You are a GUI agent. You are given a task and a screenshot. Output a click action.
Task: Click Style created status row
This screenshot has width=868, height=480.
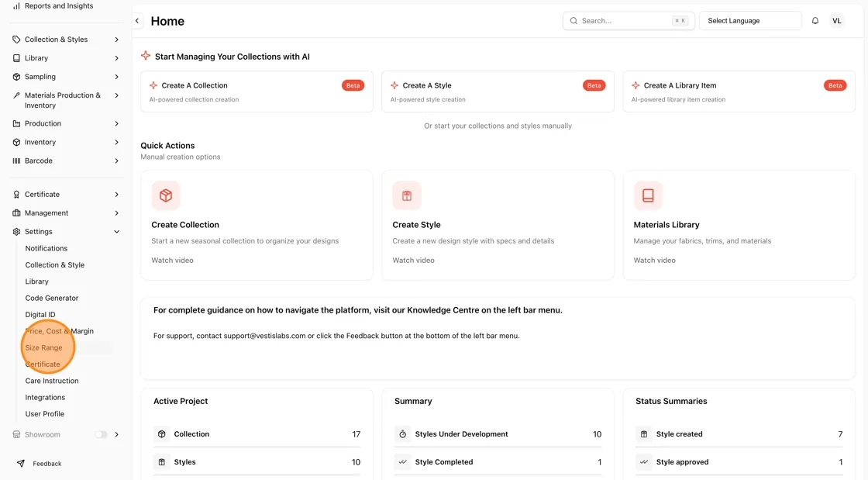pyautogui.click(x=739, y=434)
